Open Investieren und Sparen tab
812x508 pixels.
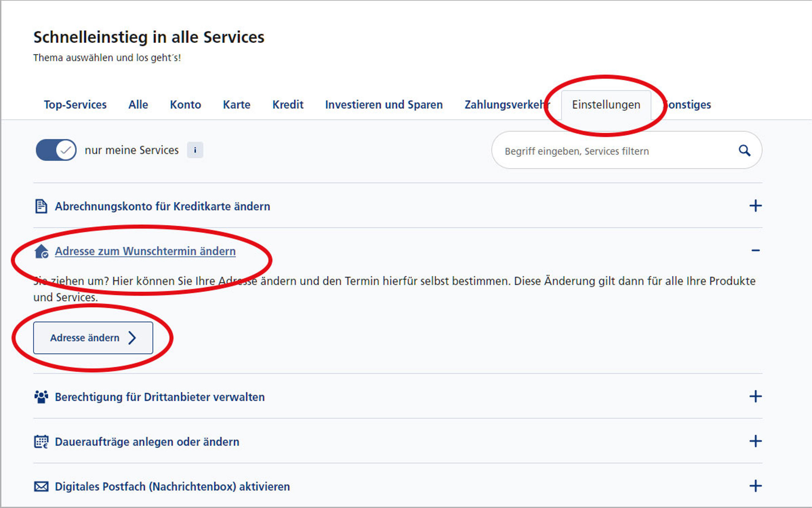(x=384, y=105)
